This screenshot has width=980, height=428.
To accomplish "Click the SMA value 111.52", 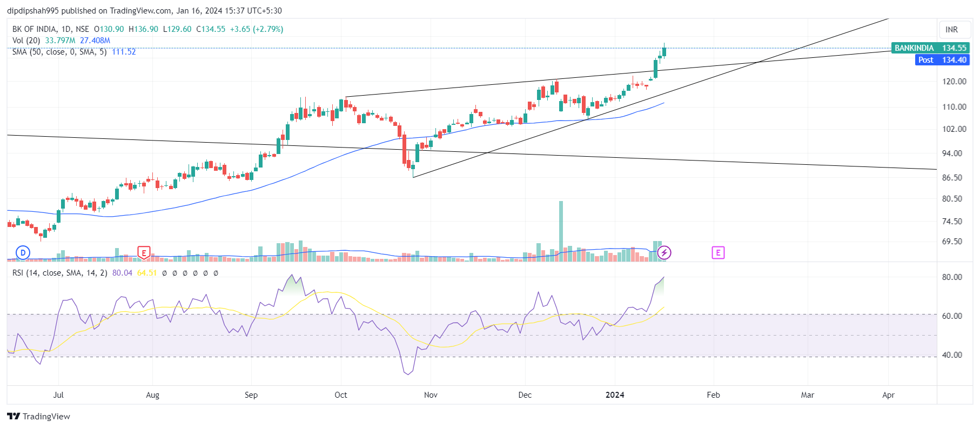I will 124,52.
